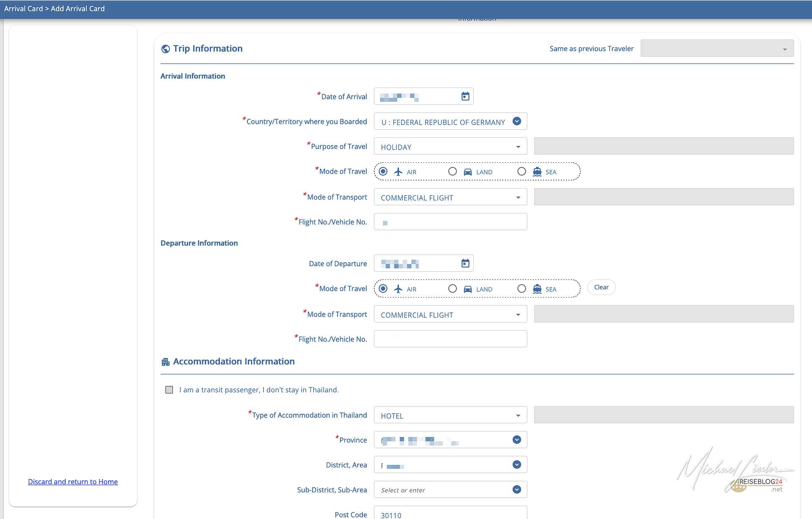Open the Date of Arrival calendar icon

tap(465, 96)
